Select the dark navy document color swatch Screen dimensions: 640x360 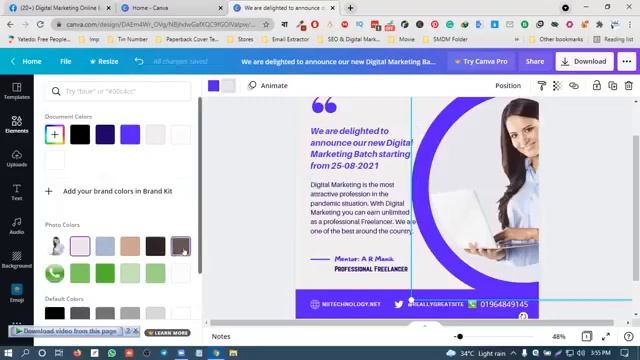(105, 135)
